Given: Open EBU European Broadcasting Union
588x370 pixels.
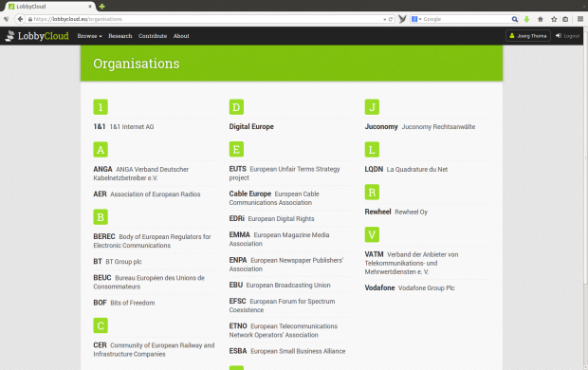Looking at the screenshot, I should pyautogui.click(x=280, y=286).
